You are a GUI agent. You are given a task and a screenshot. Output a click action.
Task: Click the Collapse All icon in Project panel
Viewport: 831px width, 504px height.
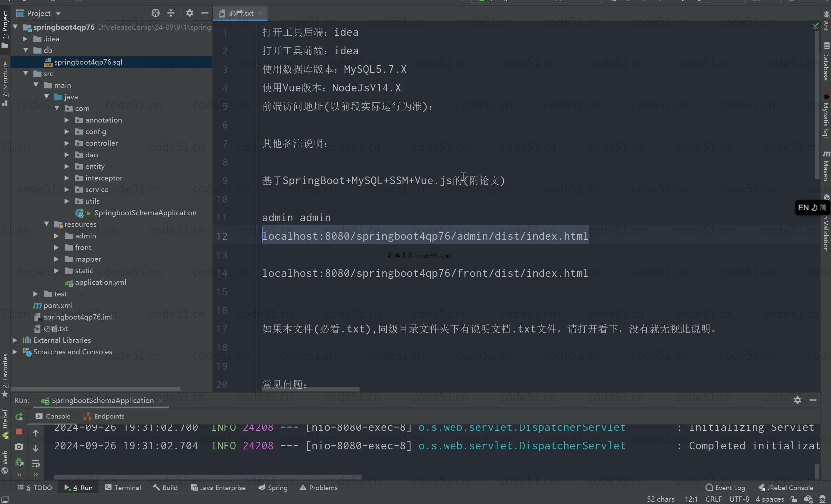point(171,13)
